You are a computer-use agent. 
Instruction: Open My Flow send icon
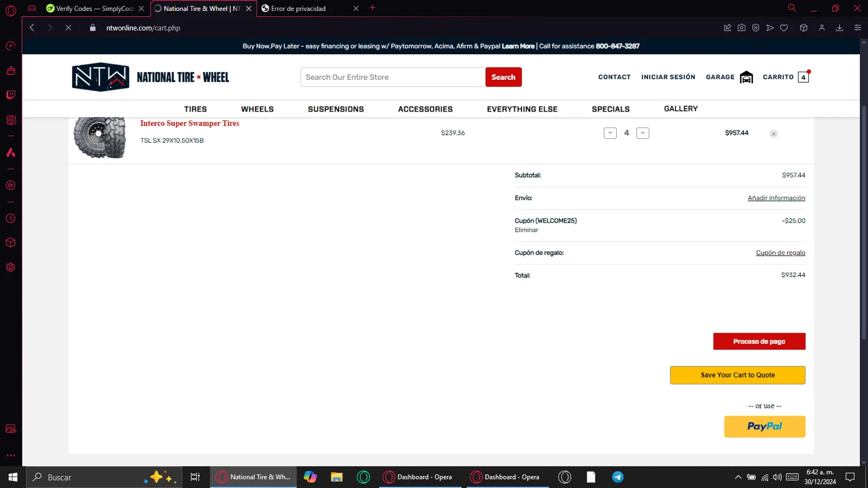tap(770, 28)
